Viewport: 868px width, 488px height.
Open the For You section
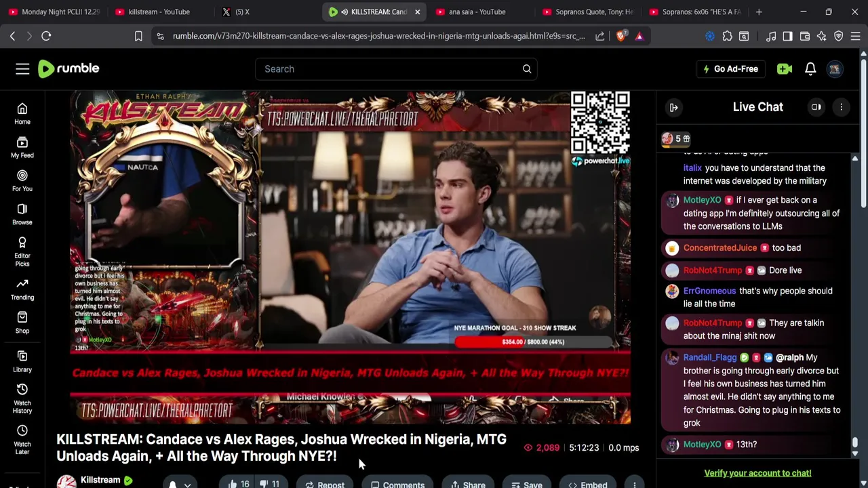[22, 180]
